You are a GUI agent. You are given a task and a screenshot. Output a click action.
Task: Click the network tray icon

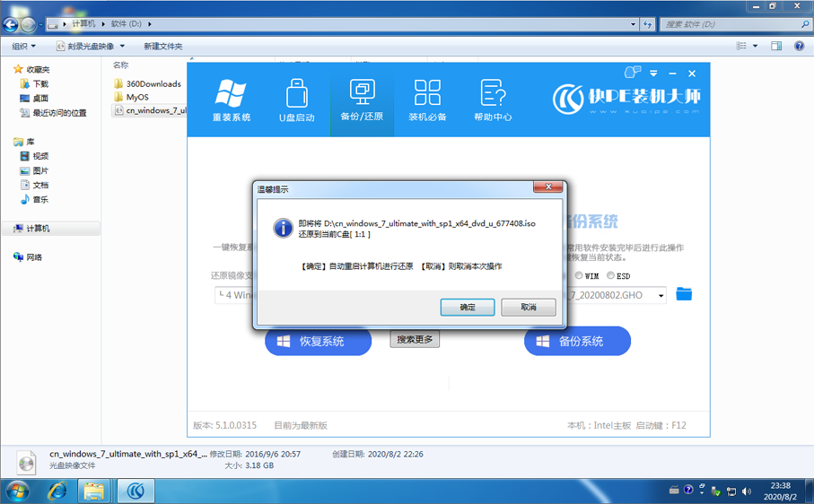tap(731, 491)
